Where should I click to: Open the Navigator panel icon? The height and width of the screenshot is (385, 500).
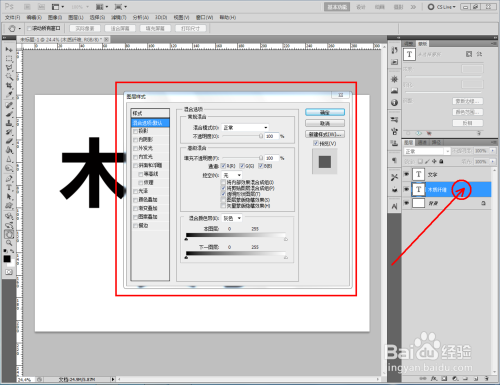point(395,79)
